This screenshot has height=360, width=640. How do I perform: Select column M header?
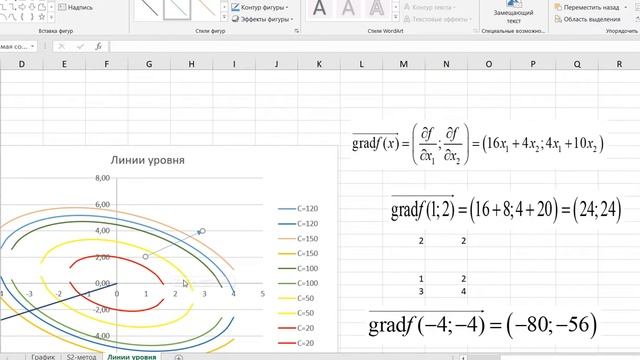pos(404,64)
